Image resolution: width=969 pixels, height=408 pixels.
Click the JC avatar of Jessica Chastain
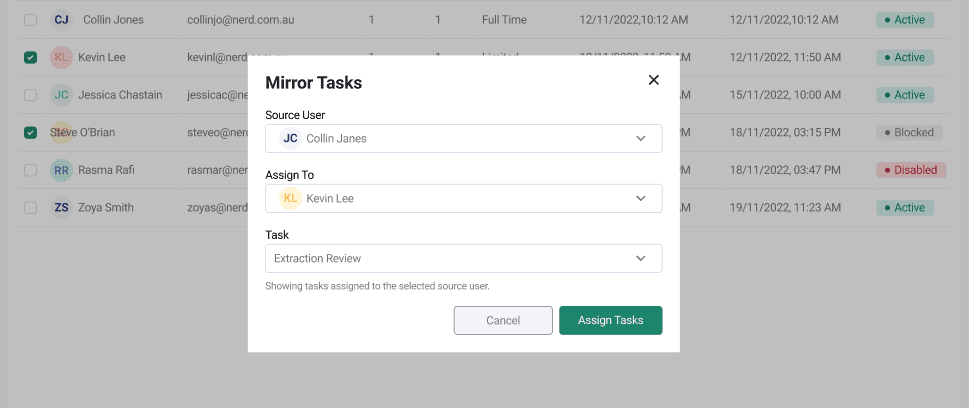coord(61,95)
